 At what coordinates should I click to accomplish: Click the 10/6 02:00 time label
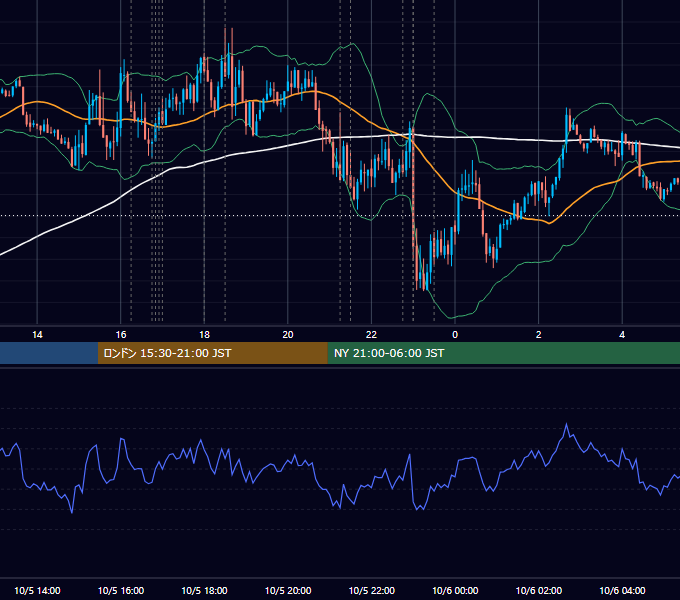coord(539,590)
